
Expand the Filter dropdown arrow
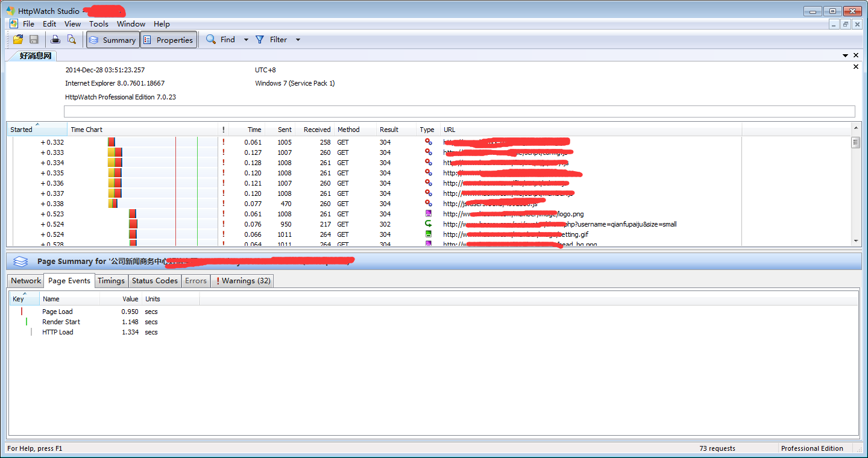[x=298, y=40]
